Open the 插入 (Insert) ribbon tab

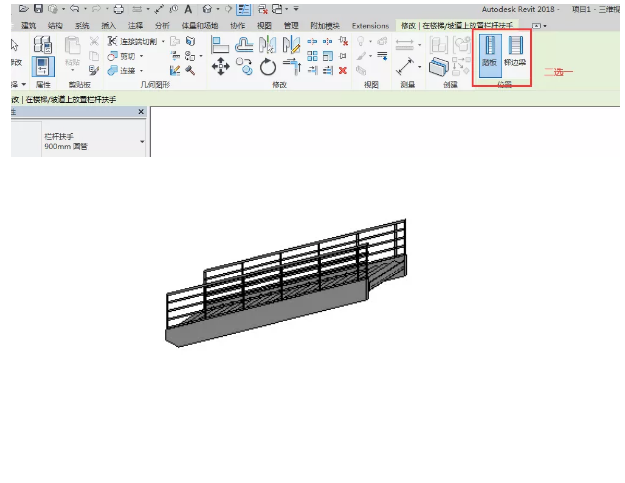coord(109,25)
